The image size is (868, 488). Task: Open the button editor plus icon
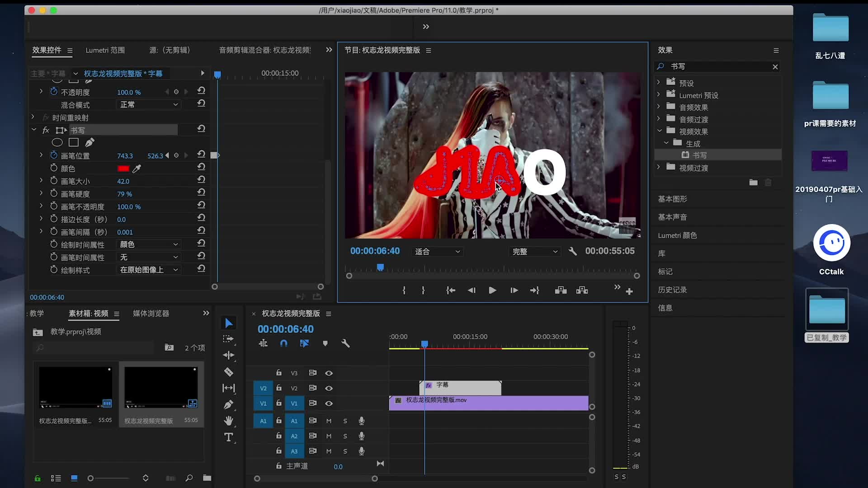pos(629,292)
